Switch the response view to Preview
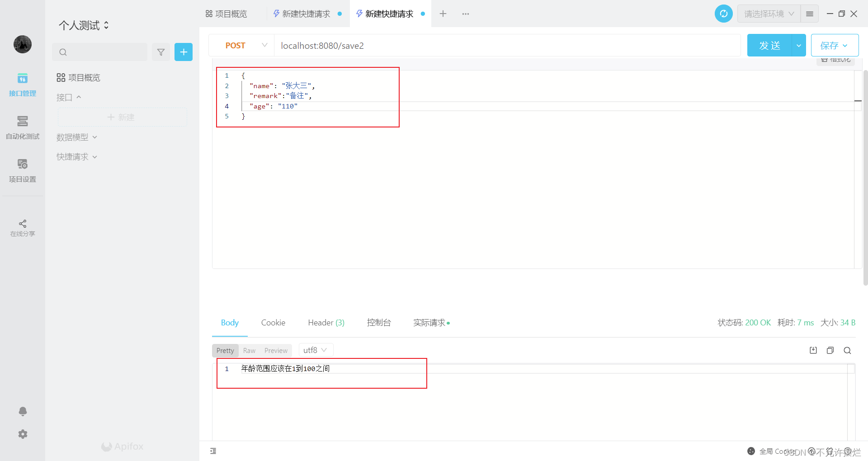 click(x=276, y=350)
